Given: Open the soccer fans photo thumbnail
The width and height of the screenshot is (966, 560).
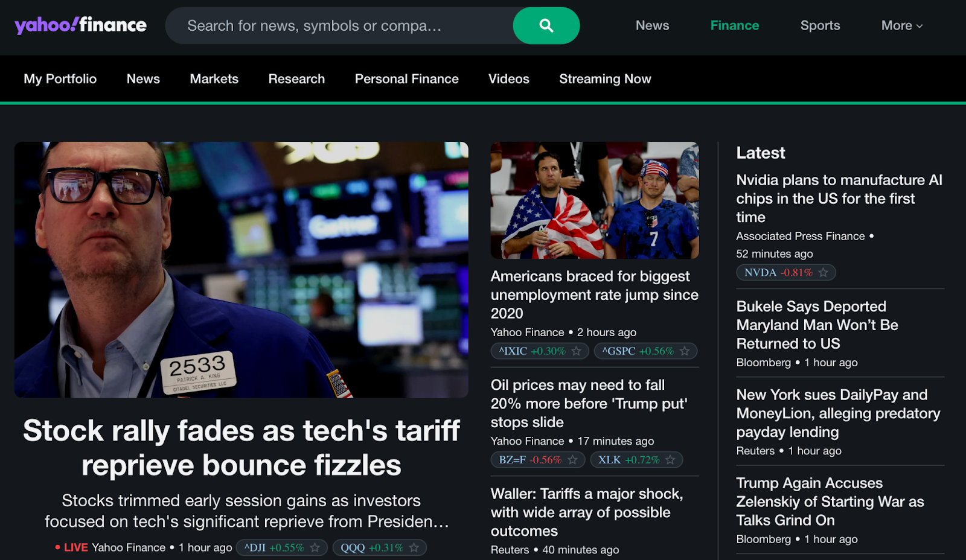Looking at the screenshot, I should [x=595, y=200].
